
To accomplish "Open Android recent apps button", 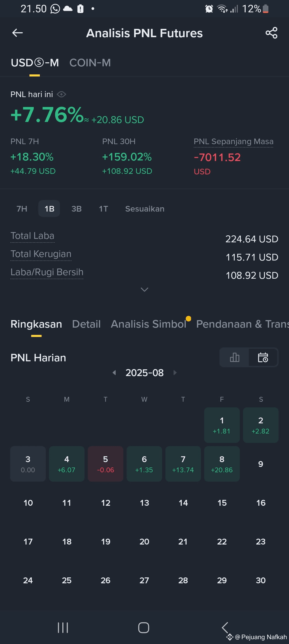I will pyautogui.click(x=63, y=627).
